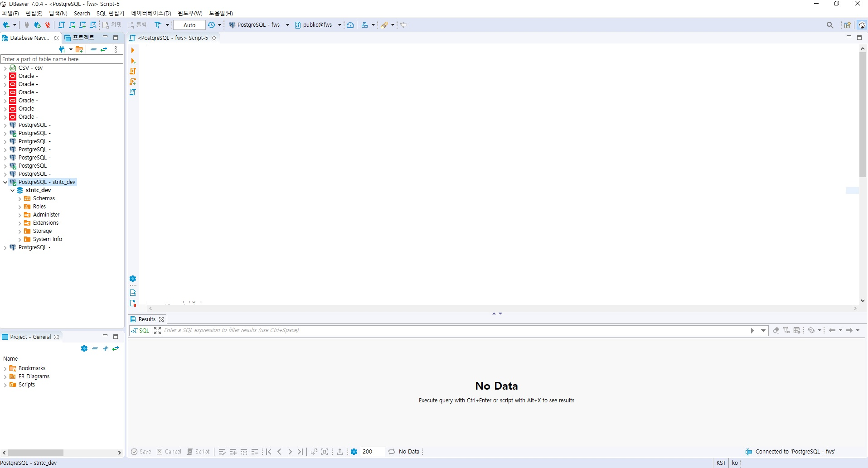Open the 파일(F) menu
This screenshot has width=868, height=468.
[x=10, y=13]
